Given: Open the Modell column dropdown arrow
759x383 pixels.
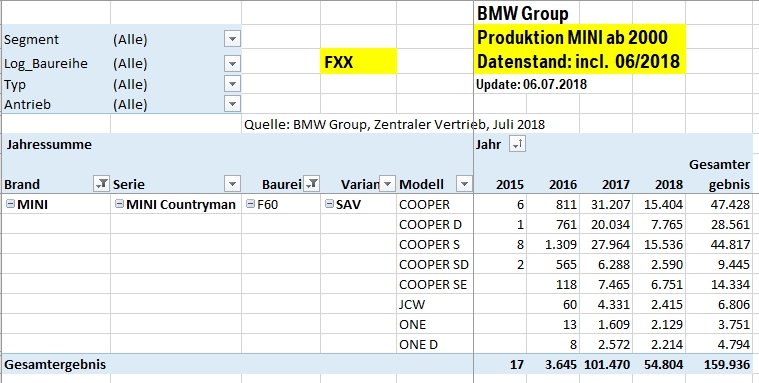Looking at the screenshot, I should pos(464,184).
